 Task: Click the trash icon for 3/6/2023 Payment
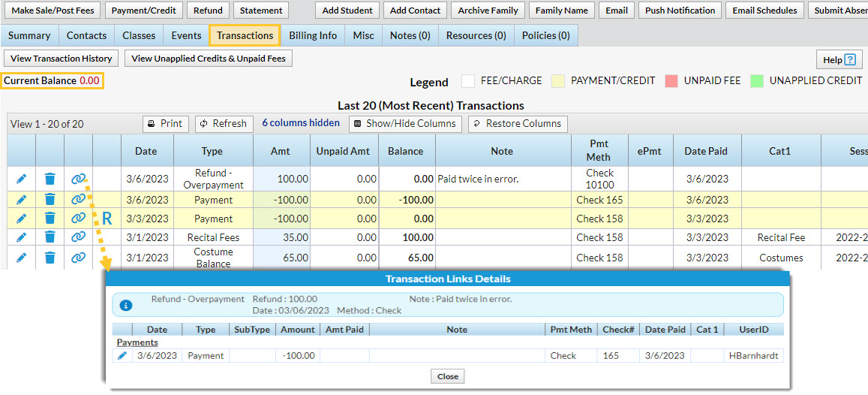50,200
